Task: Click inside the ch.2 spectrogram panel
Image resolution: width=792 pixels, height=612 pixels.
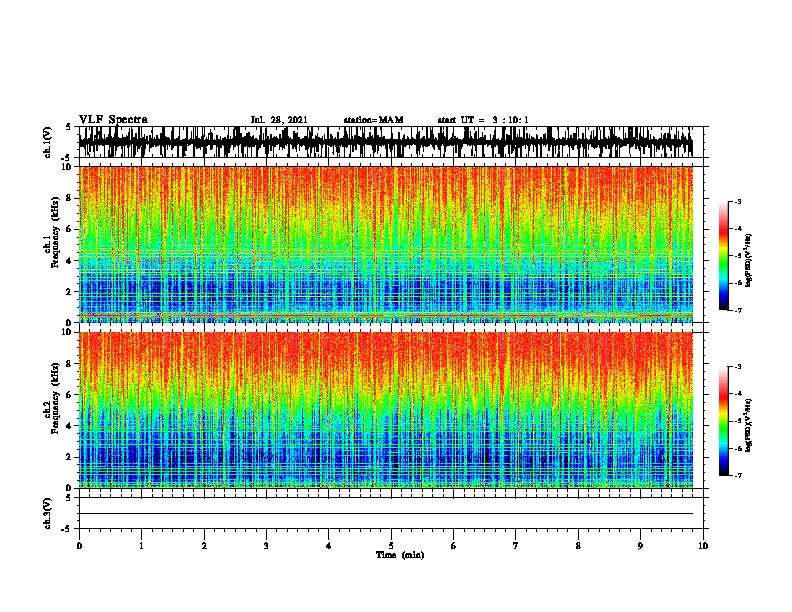Action: coord(386,410)
